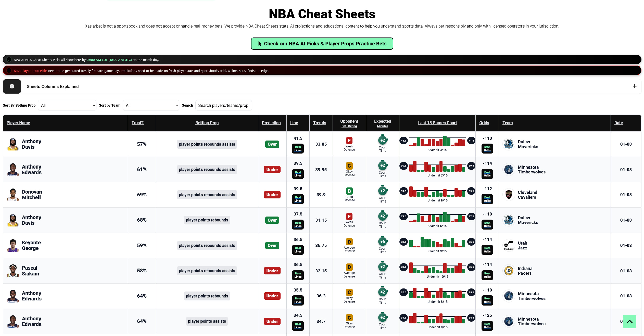This screenshot has width=644, height=336.
Task: Sort by Line column header
Action: [294, 123]
